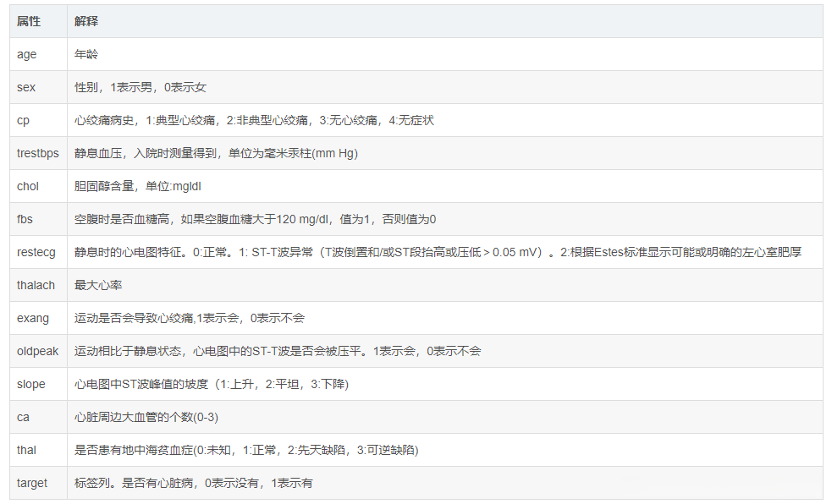The width and height of the screenshot is (832, 504).
Task: Click the '空腹时是否血糖高' explanation text
Action: pyautogui.click(x=122, y=219)
